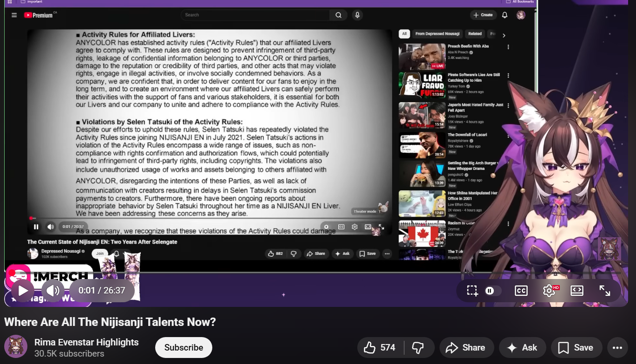Click the embedded red progress bar
636x364 pixels.
point(31,218)
